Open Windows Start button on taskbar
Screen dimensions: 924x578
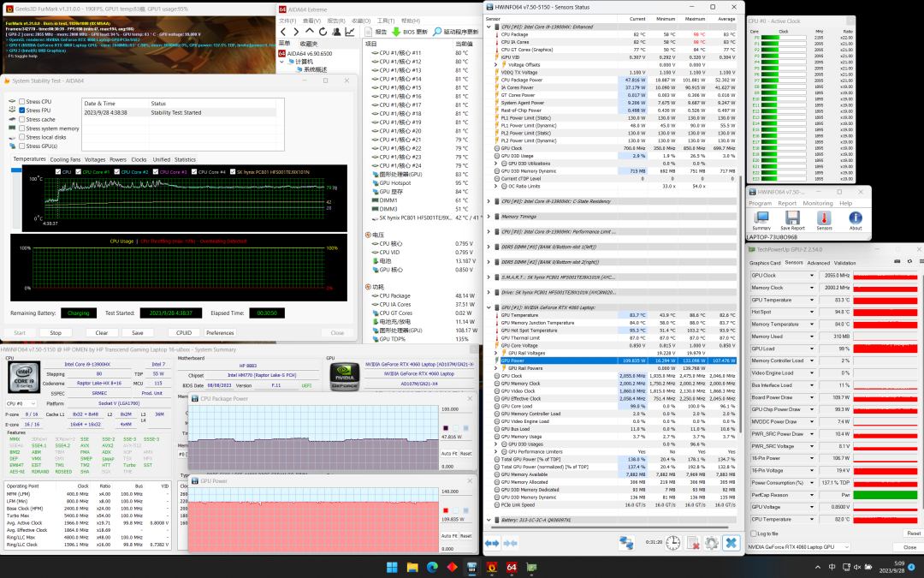[x=392, y=567]
